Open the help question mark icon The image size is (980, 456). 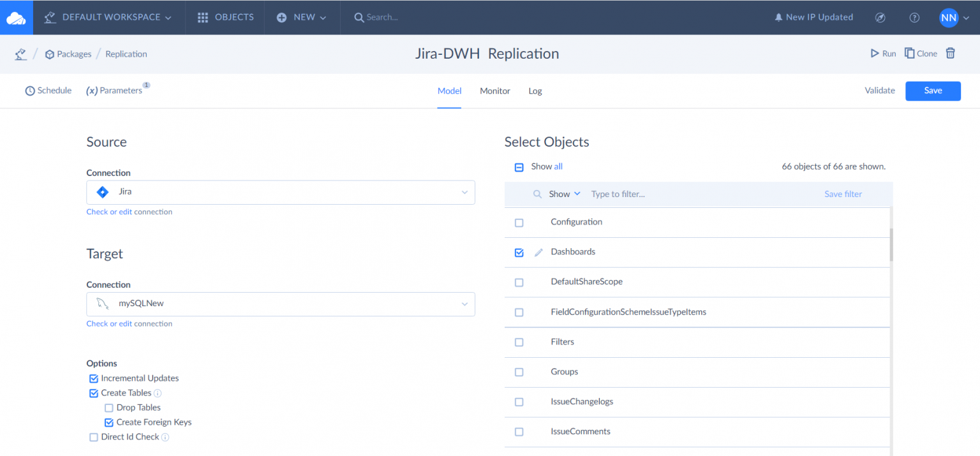pos(914,18)
